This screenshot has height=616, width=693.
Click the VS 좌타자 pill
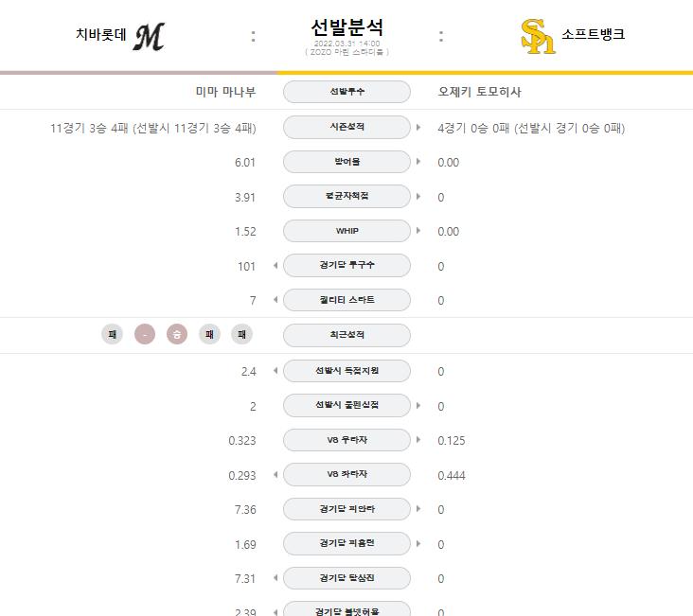click(346, 474)
